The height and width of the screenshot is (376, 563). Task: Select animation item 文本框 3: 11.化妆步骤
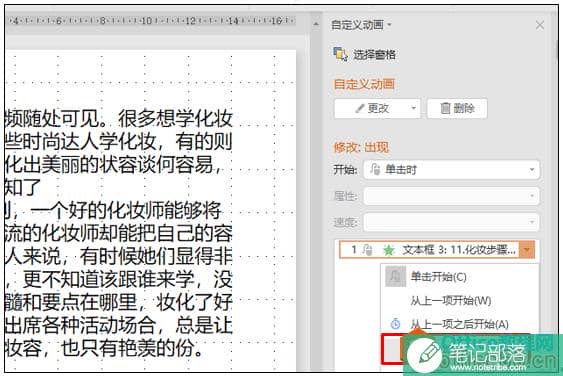(x=437, y=250)
